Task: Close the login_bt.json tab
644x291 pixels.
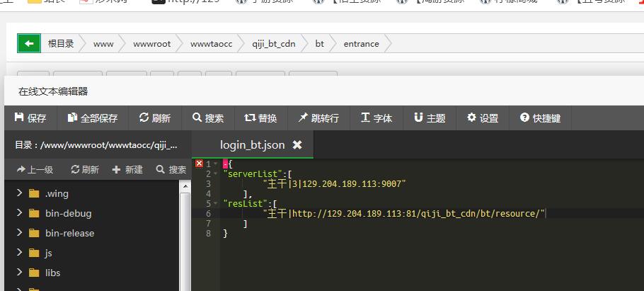Action: (297, 144)
